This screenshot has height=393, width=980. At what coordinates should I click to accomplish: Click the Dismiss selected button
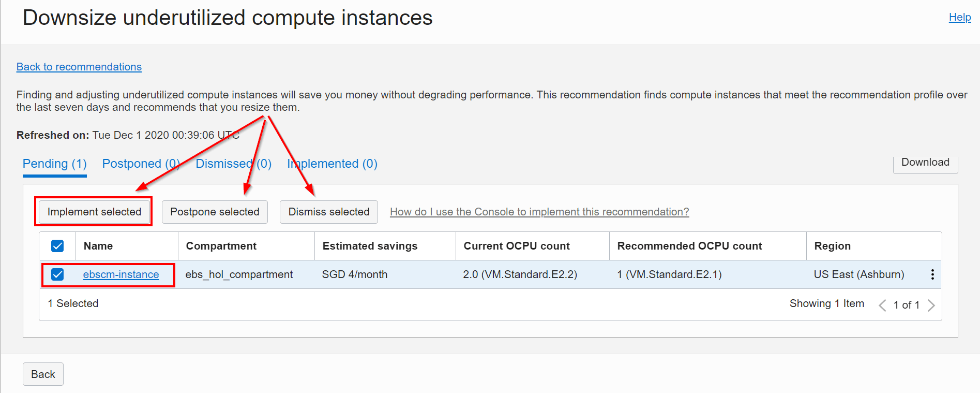pyautogui.click(x=328, y=212)
